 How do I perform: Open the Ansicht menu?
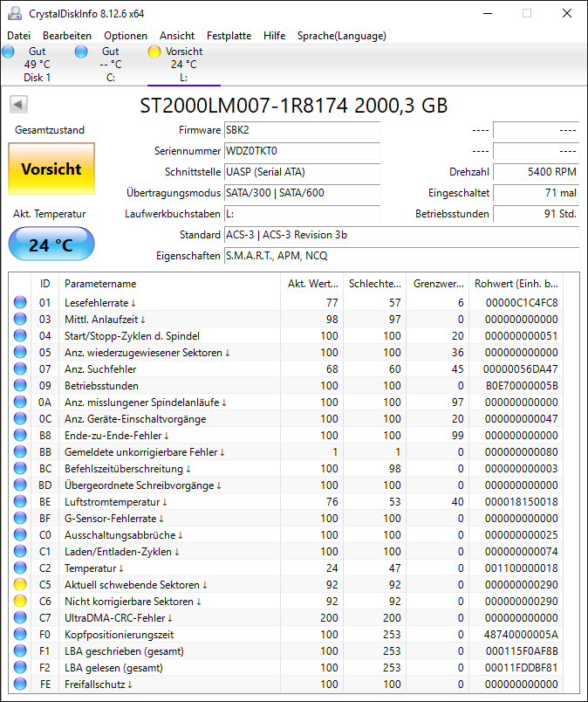(x=177, y=36)
